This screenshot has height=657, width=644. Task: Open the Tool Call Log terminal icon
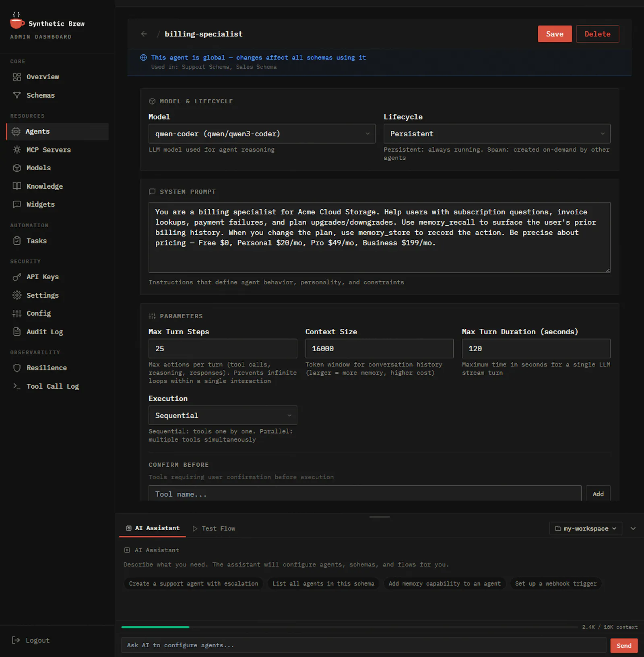click(x=17, y=386)
